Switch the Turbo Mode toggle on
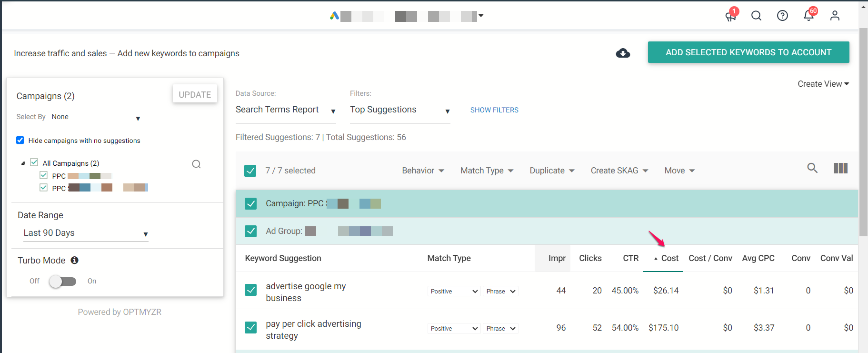The width and height of the screenshot is (868, 353). [62, 282]
